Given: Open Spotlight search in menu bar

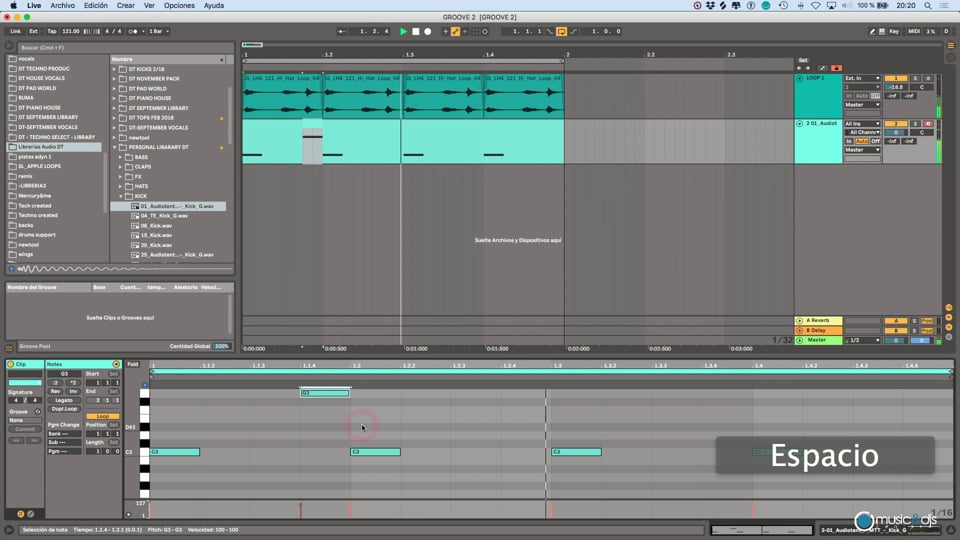Looking at the screenshot, I should [x=928, y=6].
